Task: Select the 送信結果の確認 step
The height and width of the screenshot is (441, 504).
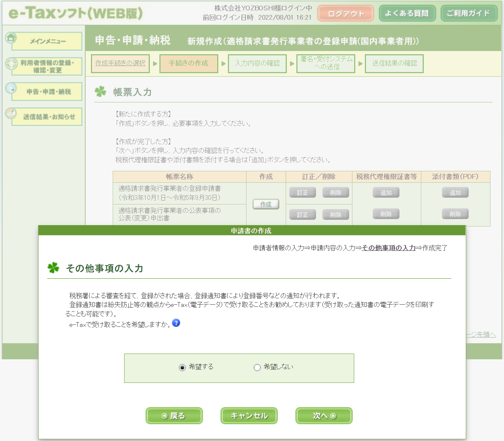Action: coord(394,64)
